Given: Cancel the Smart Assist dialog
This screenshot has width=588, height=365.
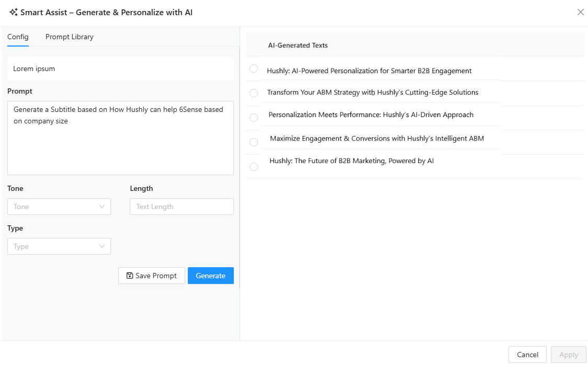Looking at the screenshot, I should 527,355.
